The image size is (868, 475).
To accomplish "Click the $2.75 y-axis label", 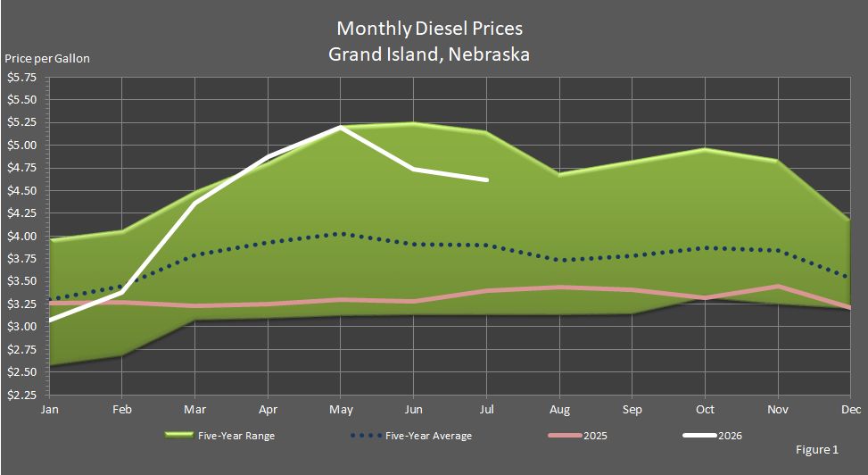I will 21,349.
